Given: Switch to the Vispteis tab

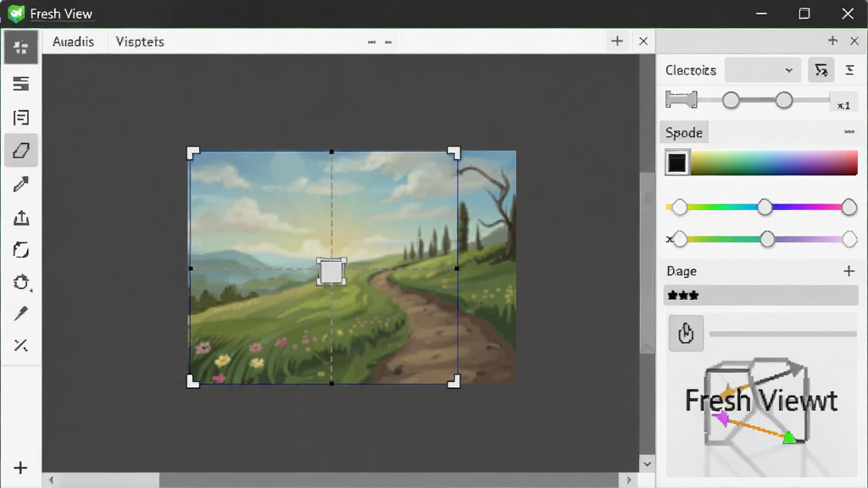Looking at the screenshot, I should point(140,42).
